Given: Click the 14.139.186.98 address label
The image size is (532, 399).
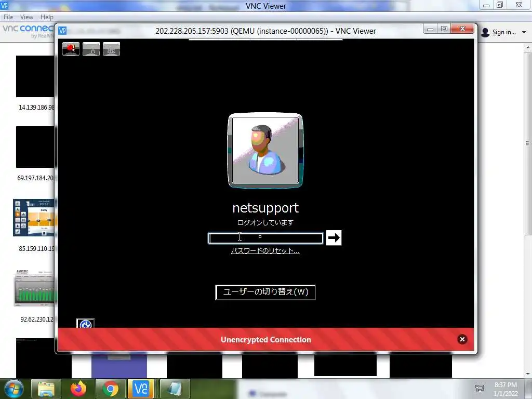Looking at the screenshot, I should [37, 107].
